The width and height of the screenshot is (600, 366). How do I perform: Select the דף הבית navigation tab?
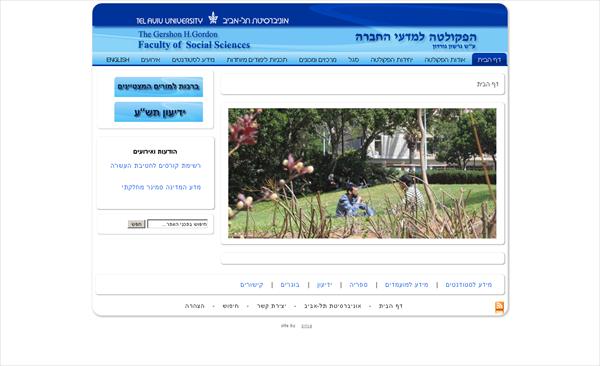coord(489,60)
